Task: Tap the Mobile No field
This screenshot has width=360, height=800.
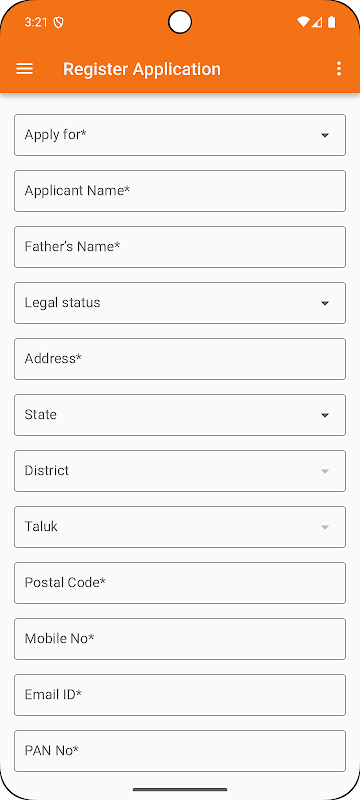Action: pyautogui.click(x=180, y=639)
